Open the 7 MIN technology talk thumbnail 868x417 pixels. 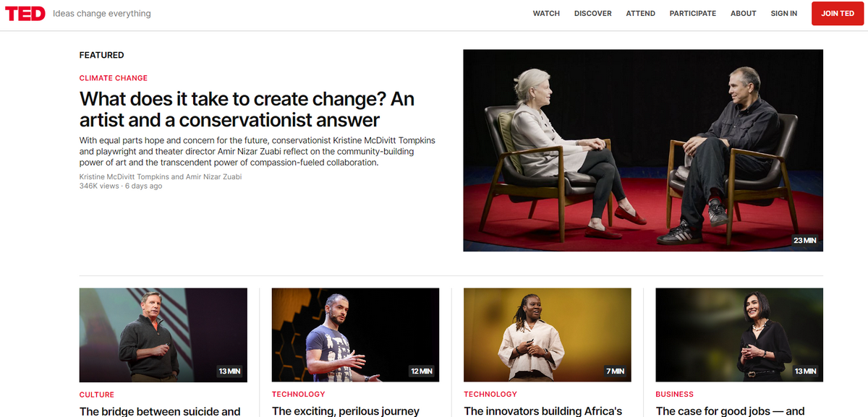click(x=548, y=335)
